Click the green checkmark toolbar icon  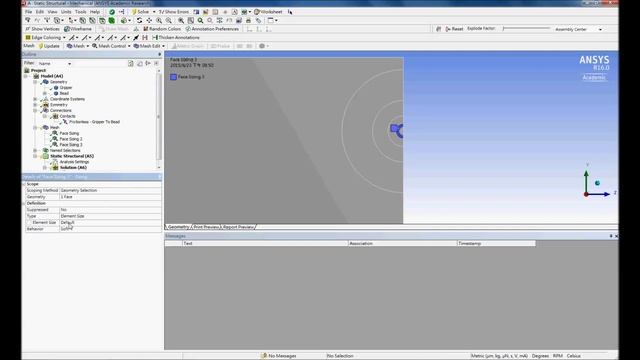[x=111, y=12]
